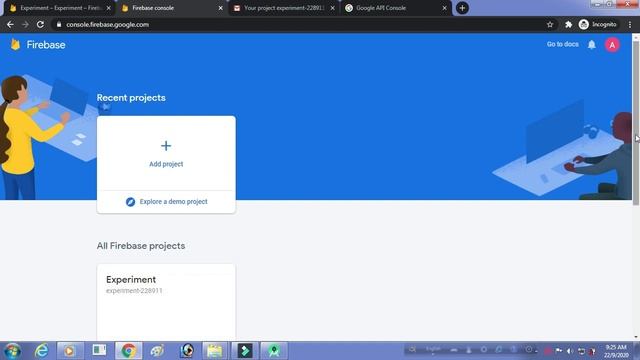Click the Firebase flame logo icon
Image resolution: width=640 pixels, height=360 pixels.
click(15, 44)
